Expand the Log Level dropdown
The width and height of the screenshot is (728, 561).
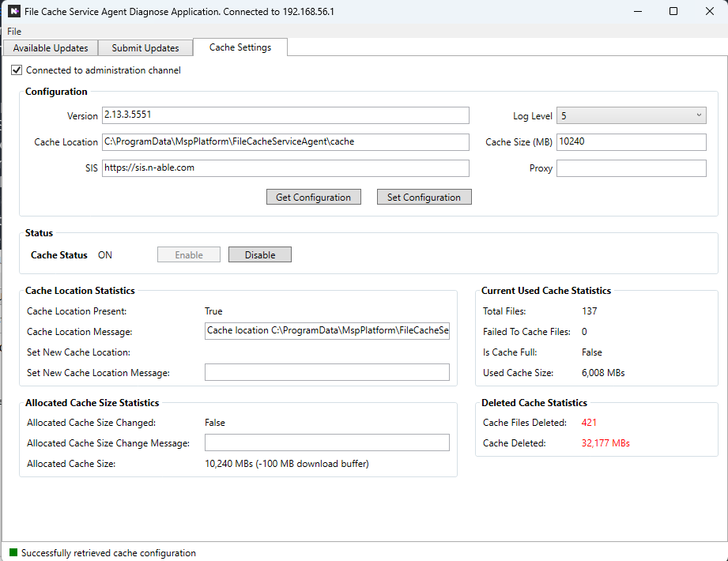[x=631, y=116]
